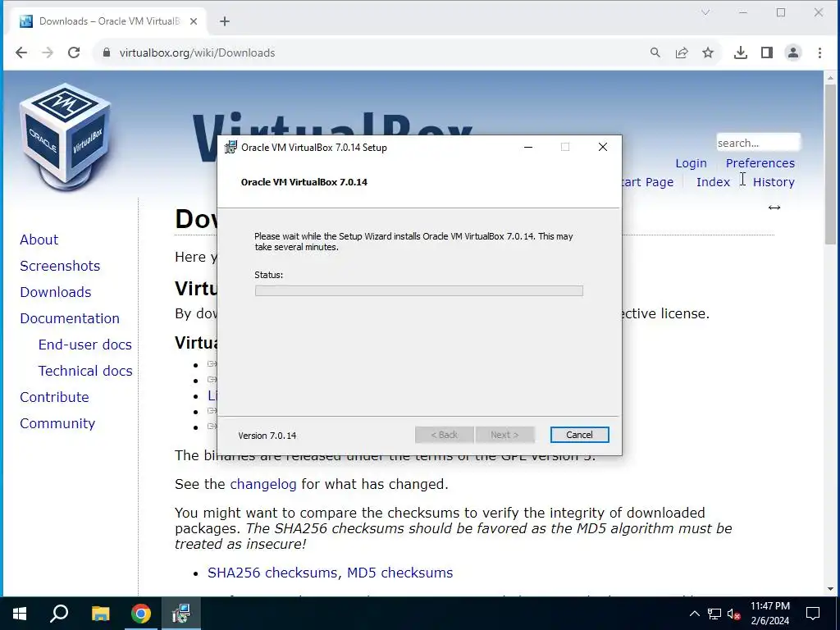The height and width of the screenshot is (630, 840).
Task: Toggle page width with double-arrow icon
Action: [x=774, y=208]
